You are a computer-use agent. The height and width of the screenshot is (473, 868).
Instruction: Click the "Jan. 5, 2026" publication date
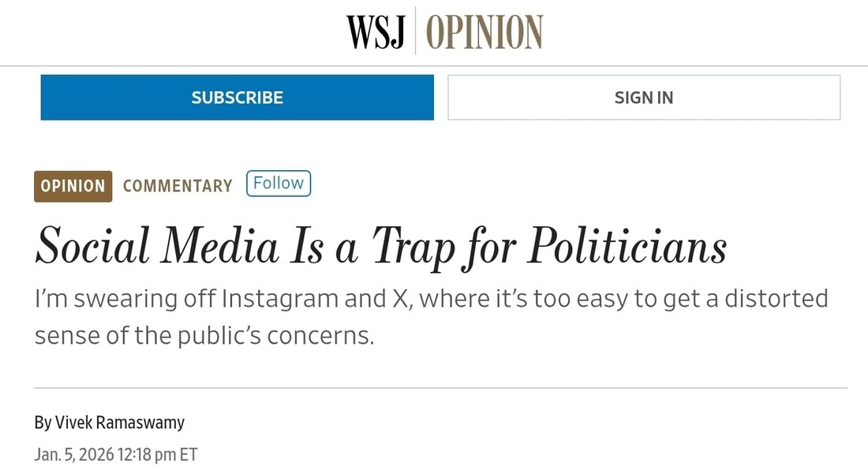coord(75,455)
